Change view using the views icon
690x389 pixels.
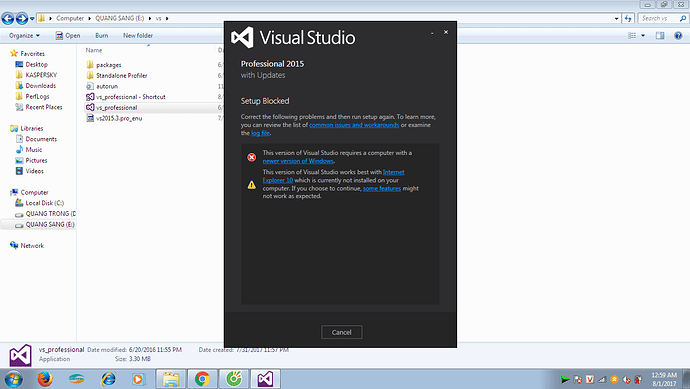click(632, 36)
